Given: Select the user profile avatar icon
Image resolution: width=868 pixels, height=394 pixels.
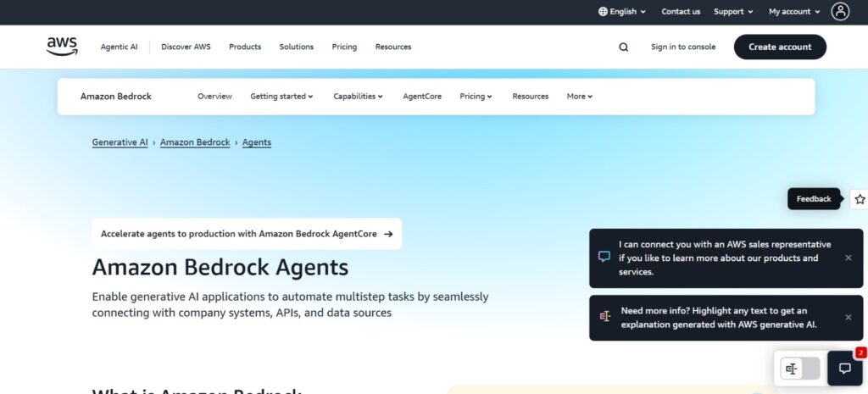Looking at the screenshot, I should [x=840, y=11].
